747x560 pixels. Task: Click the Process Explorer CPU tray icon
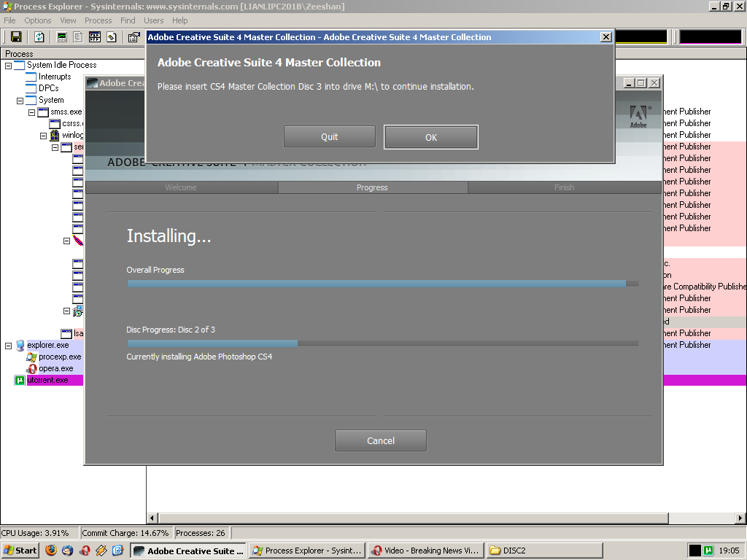pos(695,551)
